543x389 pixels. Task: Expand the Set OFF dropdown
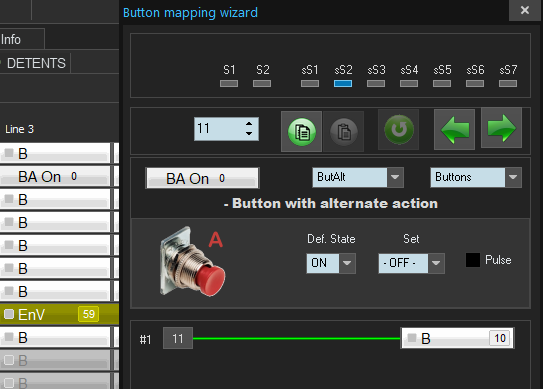436,263
